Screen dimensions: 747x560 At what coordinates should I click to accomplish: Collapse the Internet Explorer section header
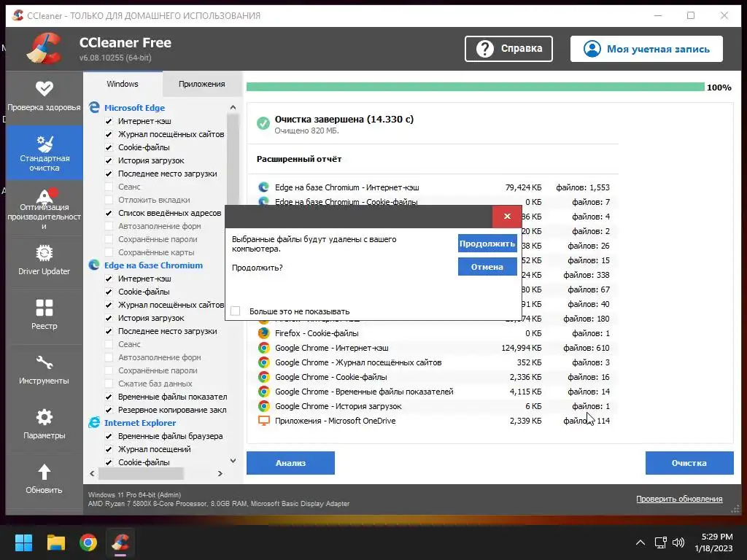point(140,422)
